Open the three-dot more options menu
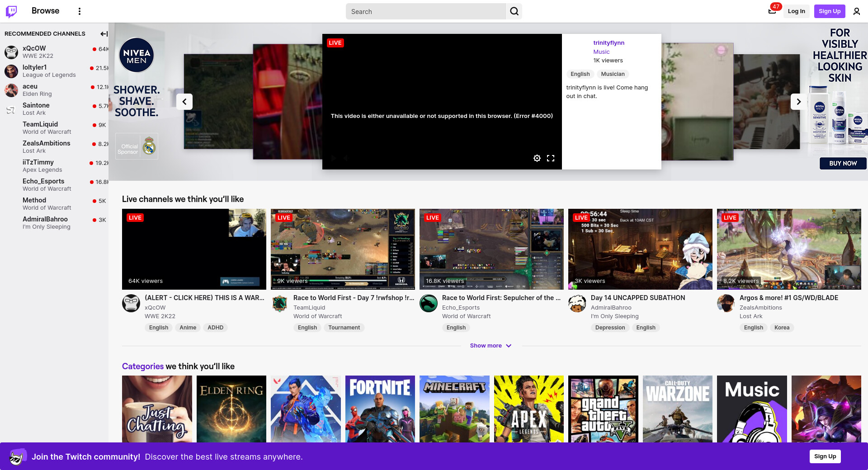868x470 pixels. 80,11
